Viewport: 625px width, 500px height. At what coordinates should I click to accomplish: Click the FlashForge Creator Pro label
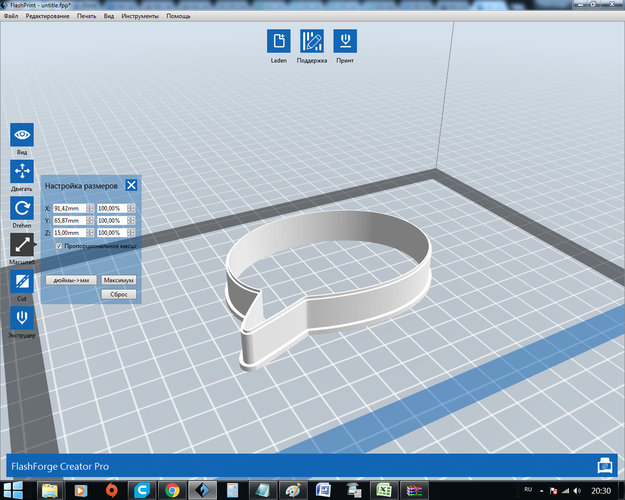[x=60, y=466]
